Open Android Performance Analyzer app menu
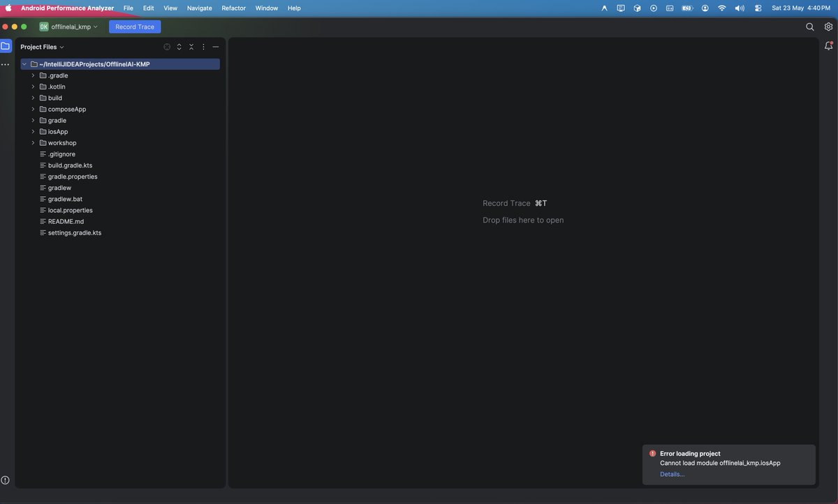 [x=68, y=8]
